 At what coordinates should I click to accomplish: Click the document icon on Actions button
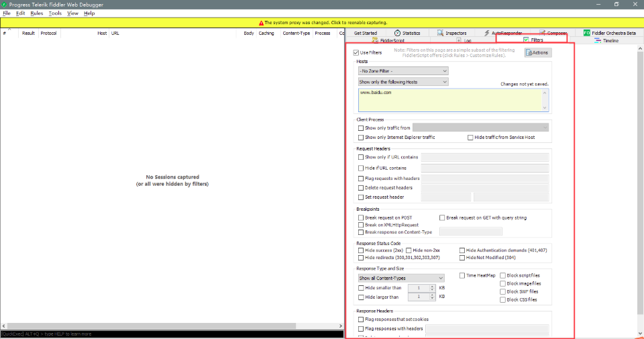tap(529, 52)
